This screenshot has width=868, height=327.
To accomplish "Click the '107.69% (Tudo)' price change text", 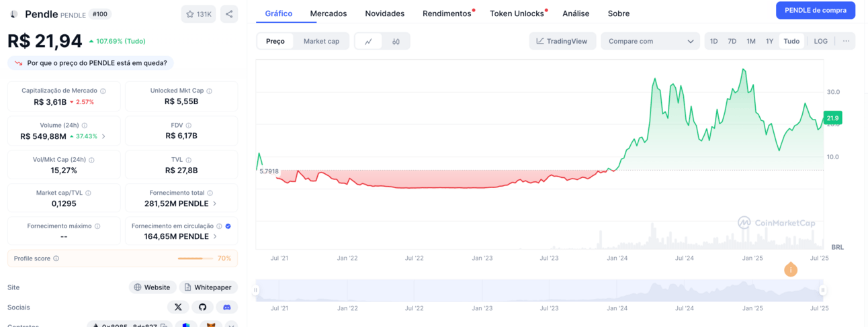I will click(x=117, y=41).
